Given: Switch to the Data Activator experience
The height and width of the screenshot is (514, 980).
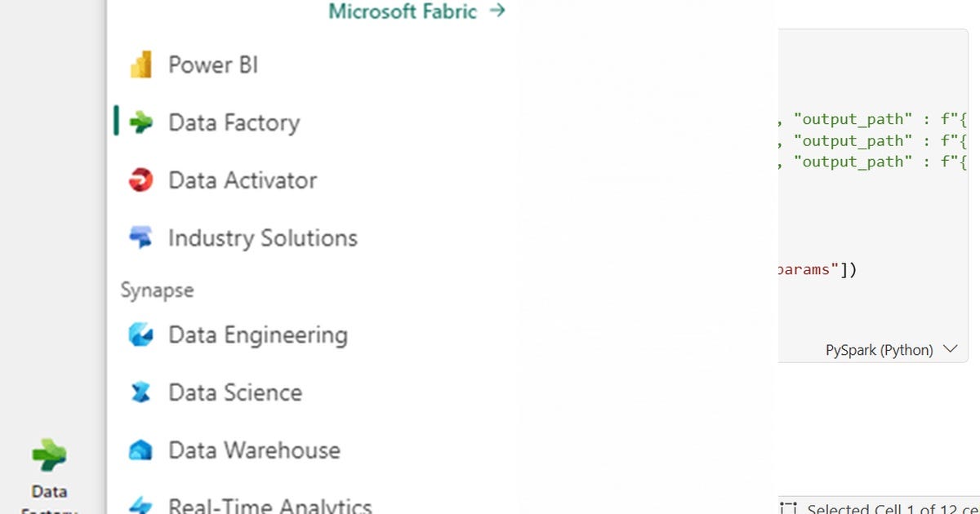Looking at the screenshot, I should click(242, 180).
